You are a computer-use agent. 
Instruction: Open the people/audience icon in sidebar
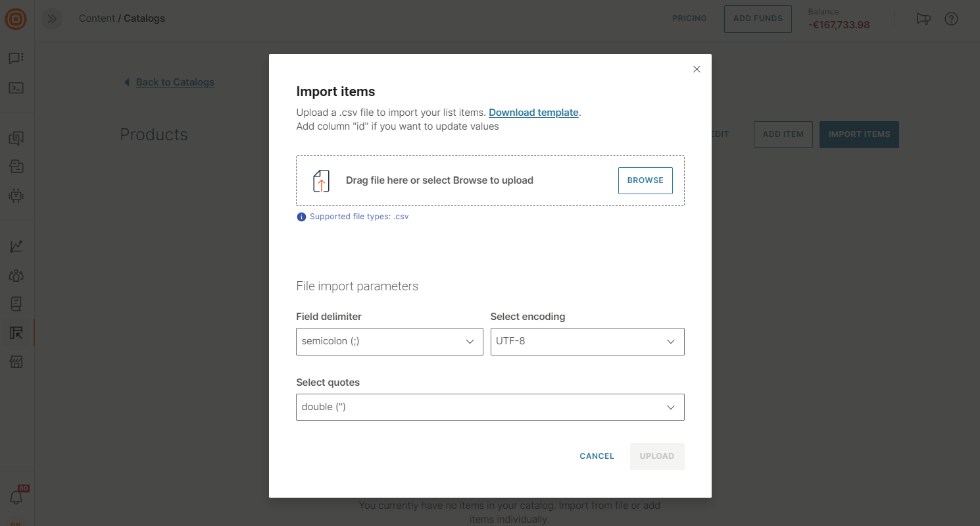(x=16, y=275)
